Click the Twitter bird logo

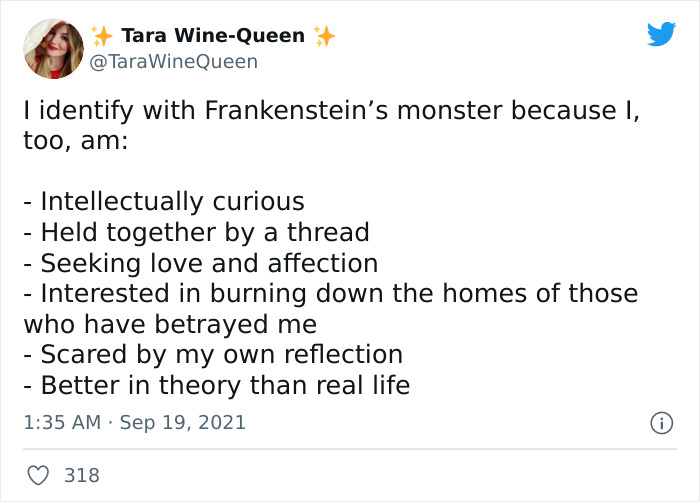tap(661, 35)
